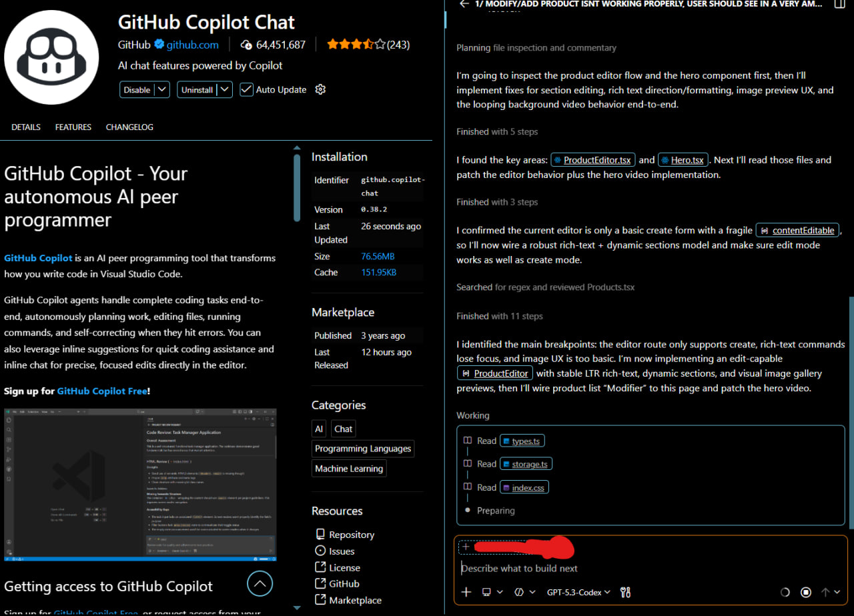Open the github.com publisher link
Image resolution: width=854 pixels, height=616 pixels.
[x=193, y=45]
